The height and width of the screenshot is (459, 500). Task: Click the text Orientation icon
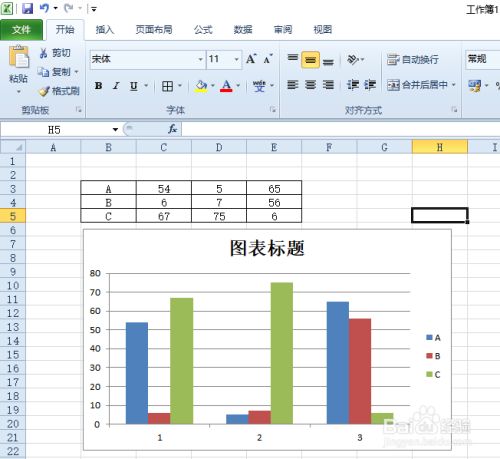pos(353,59)
